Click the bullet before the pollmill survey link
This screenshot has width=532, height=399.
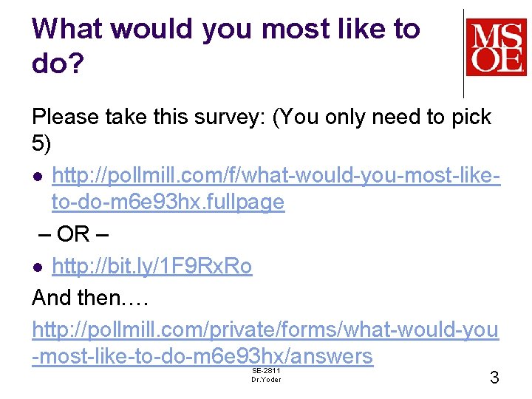38,177
